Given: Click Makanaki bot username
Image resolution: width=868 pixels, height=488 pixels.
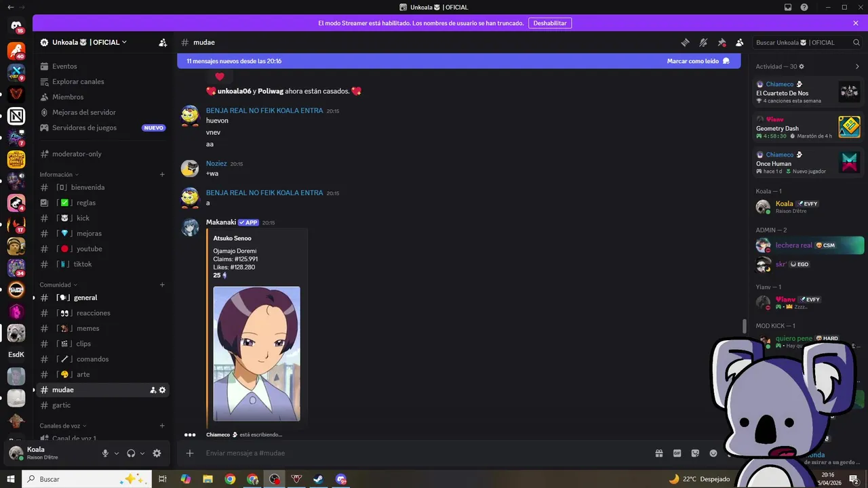Looking at the screenshot, I should [221, 222].
